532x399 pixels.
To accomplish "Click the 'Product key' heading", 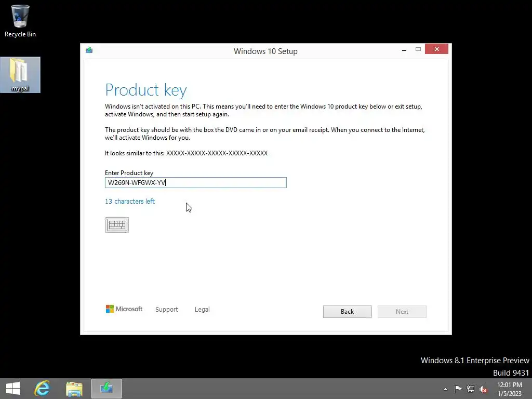I will (146, 90).
